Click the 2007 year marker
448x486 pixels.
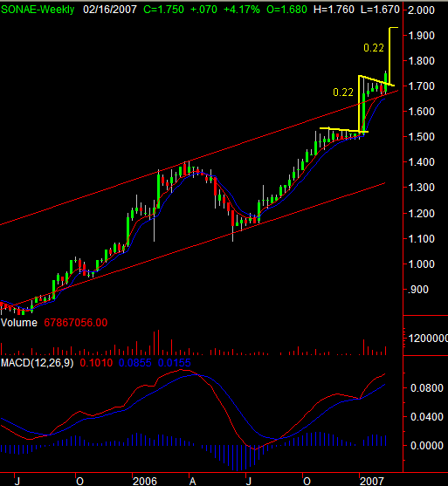372,481
